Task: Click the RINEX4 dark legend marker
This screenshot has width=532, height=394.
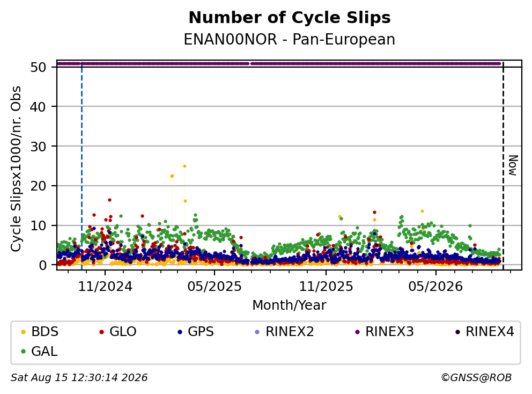Action: pyautogui.click(x=457, y=332)
